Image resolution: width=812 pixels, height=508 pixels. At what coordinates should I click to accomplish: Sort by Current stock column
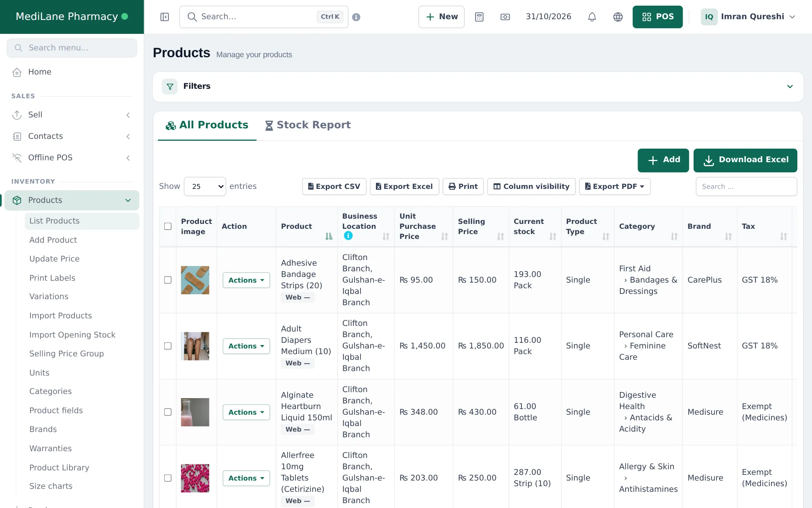pyautogui.click(x=553, y=236)
